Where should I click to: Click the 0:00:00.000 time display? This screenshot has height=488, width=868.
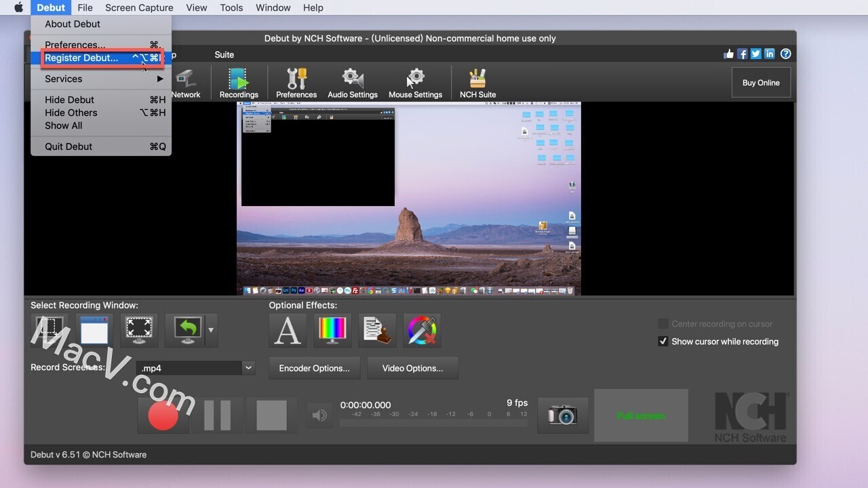(366, 405)
